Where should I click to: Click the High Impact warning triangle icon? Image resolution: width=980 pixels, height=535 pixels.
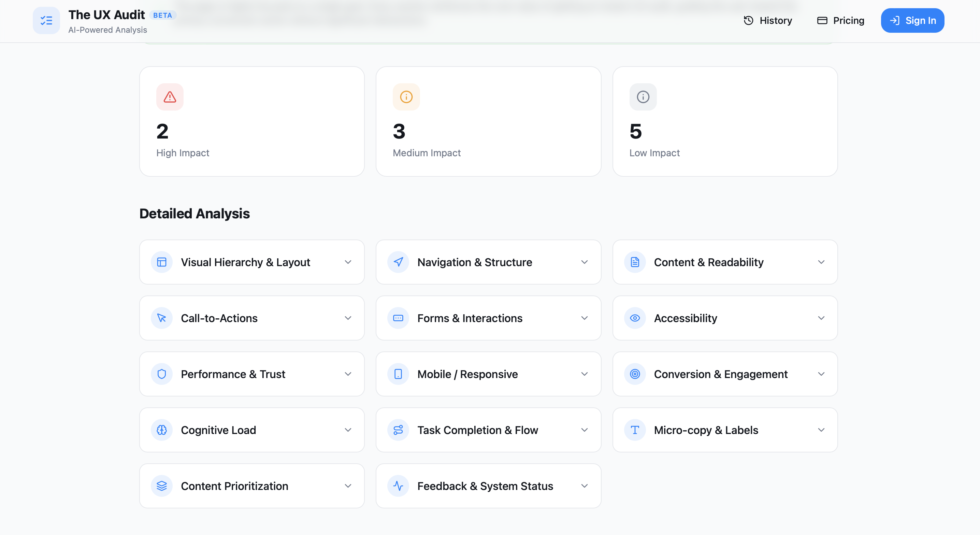170,97
